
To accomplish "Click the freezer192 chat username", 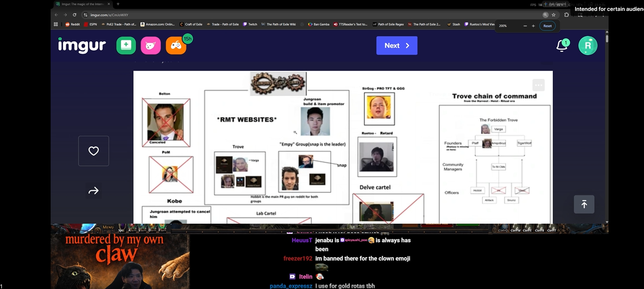I will [298, 258].
